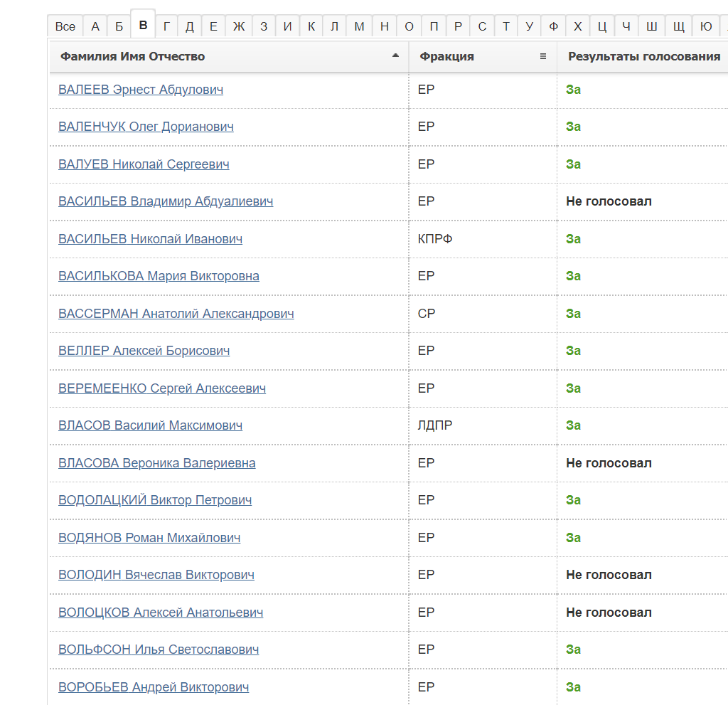
Task: Click the 'Результаты голосования' column header
Action: tap(643, 57)
